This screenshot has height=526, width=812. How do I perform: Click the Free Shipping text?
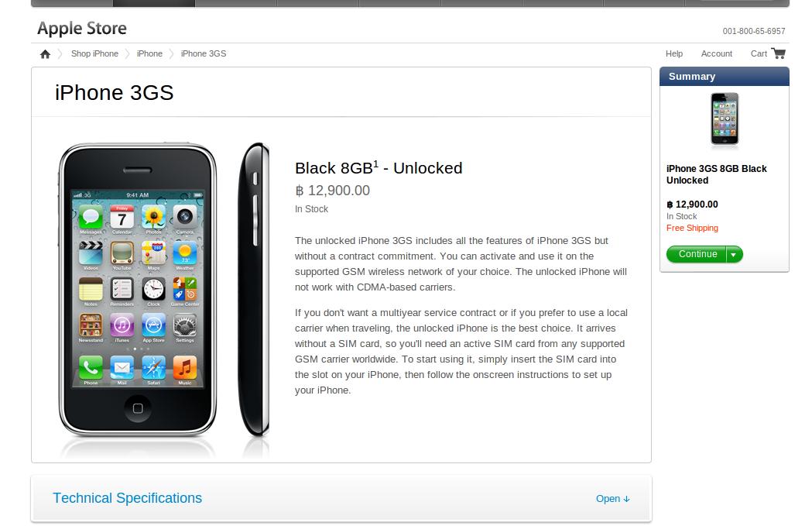click(x=692, y=228)
